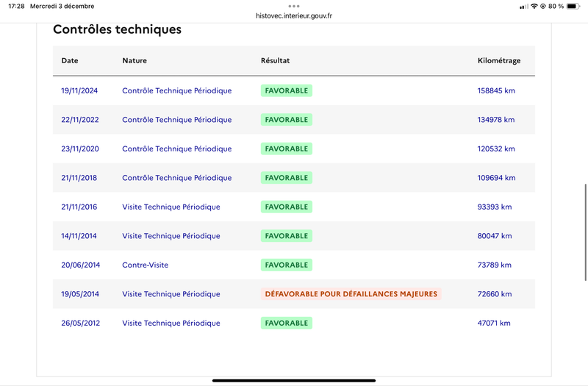Tap the home indicator bar at bottom

[x=294, y=380]
